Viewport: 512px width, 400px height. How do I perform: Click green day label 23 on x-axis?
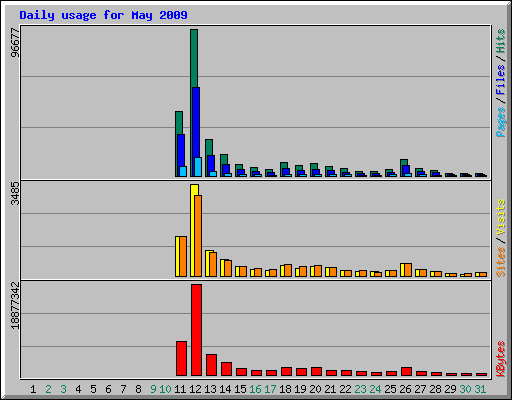tap(360, 389)
